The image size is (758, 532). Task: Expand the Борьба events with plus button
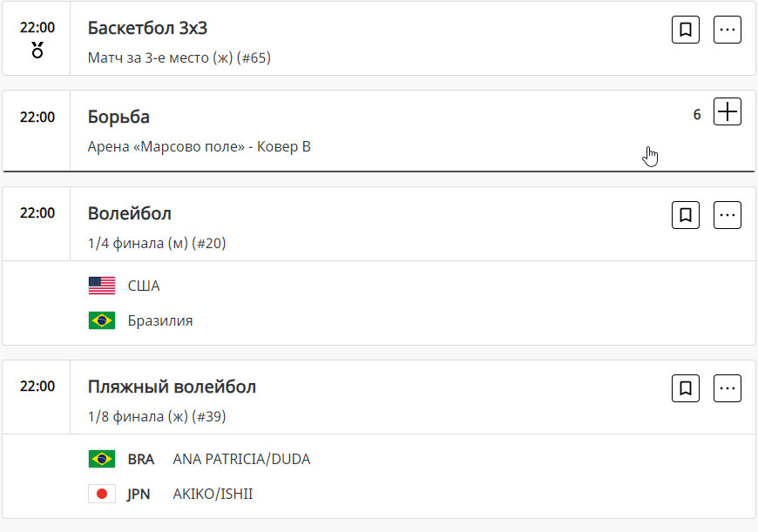(728, 111)
